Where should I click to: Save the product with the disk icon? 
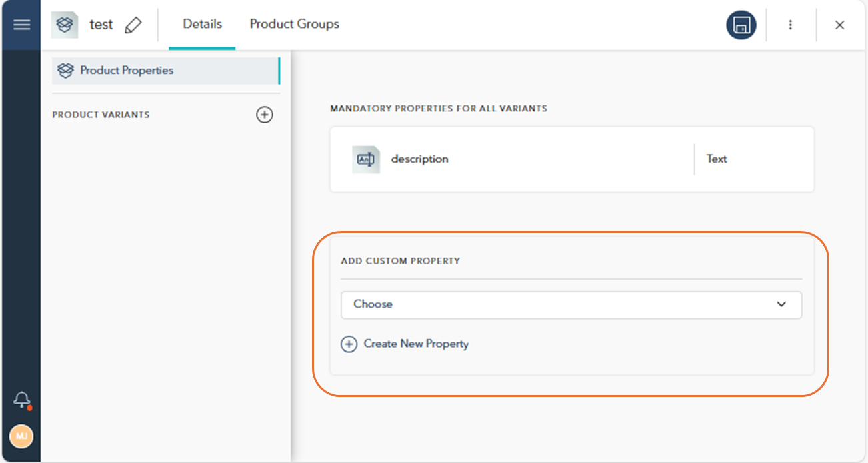pyautogui.click(x=741, y=25)
